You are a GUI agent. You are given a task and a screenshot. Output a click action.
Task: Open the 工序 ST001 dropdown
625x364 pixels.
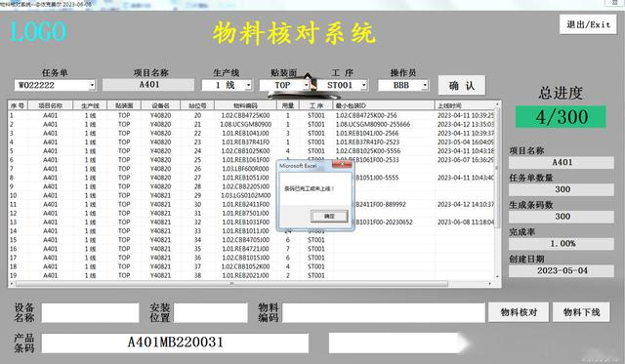[x=364, y=85]
